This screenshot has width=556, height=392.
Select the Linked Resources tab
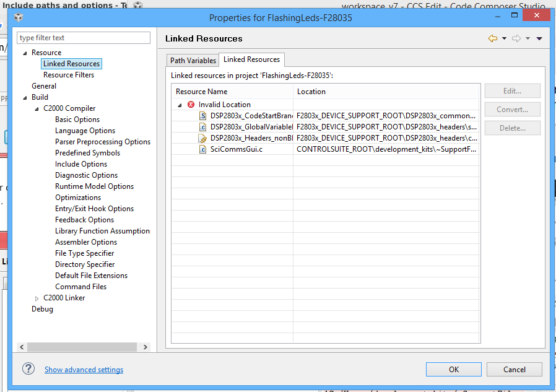251,59
